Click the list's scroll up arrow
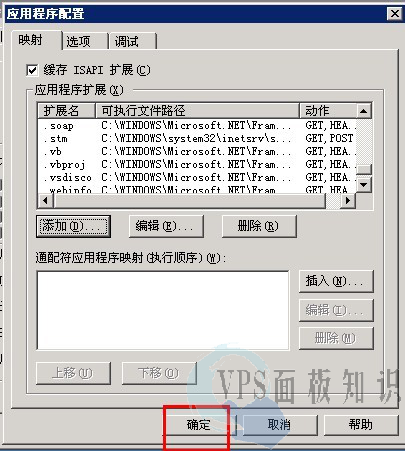The height and width of the screenshot is (451, 405). tap(364, 111)
